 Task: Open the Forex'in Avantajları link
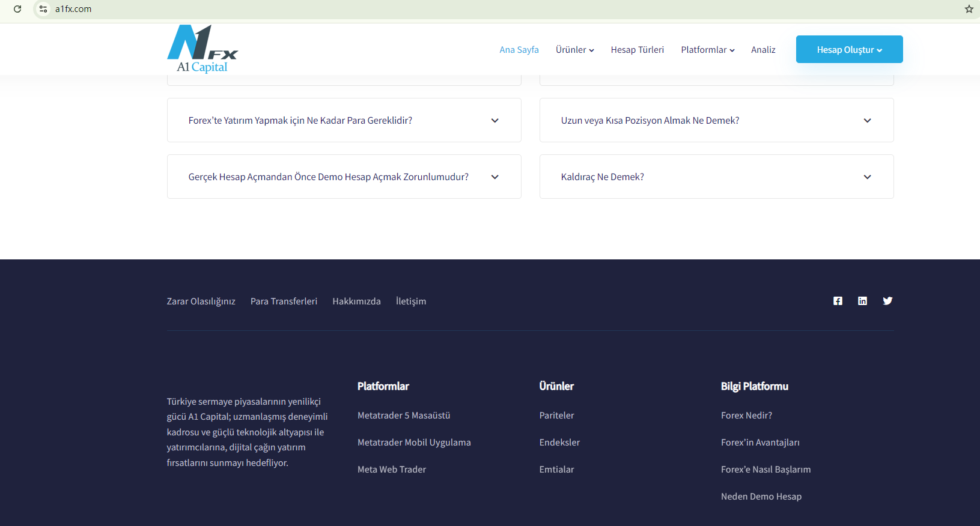point(760,443)
